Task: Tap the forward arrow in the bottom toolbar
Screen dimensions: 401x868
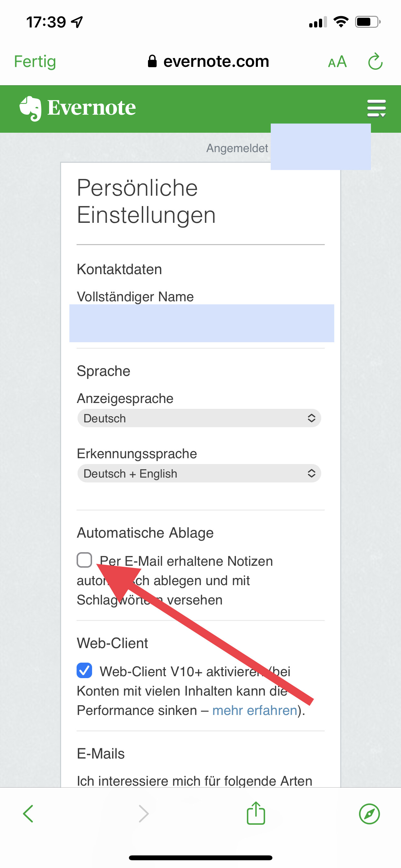Action: pos(144,814)
